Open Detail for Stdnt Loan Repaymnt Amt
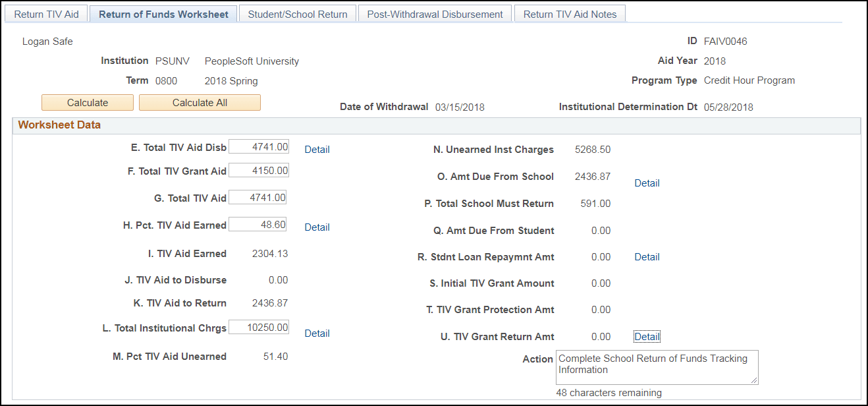Viewport: 868px width, 406px height. (x=647, y=256)
